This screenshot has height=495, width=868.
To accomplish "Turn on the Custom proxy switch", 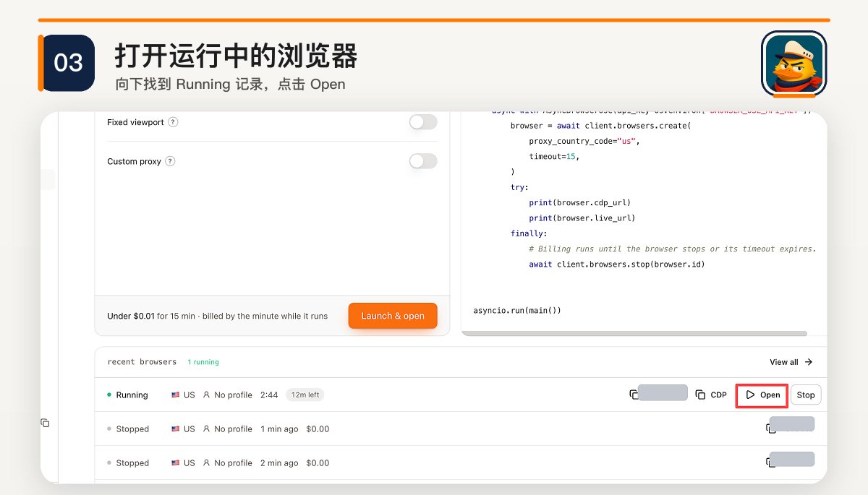I will point(423,161).
